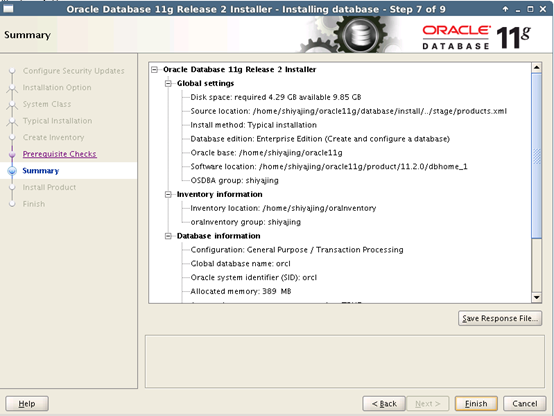The width and height of the screenshot is (554, 416).
Task: Select oraInventory group: shiyajing row
Action: coord(246,222)
